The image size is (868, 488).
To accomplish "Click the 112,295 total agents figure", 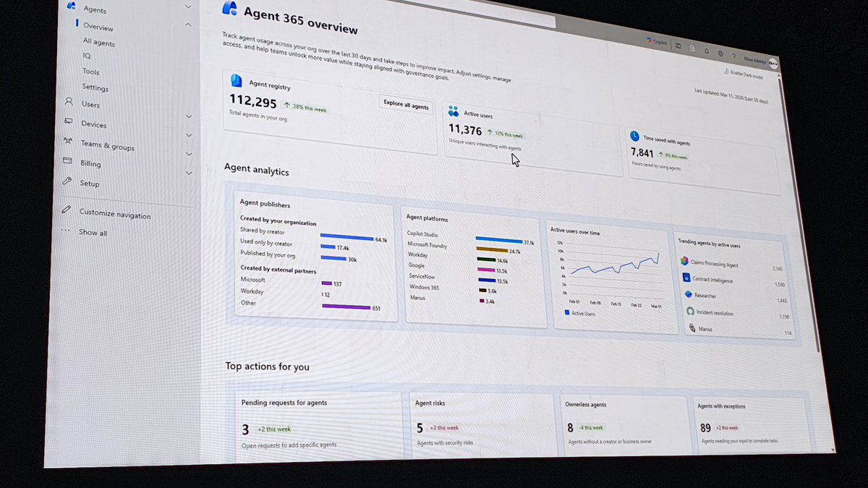I will pyautogui.click(x=253, y=102).
